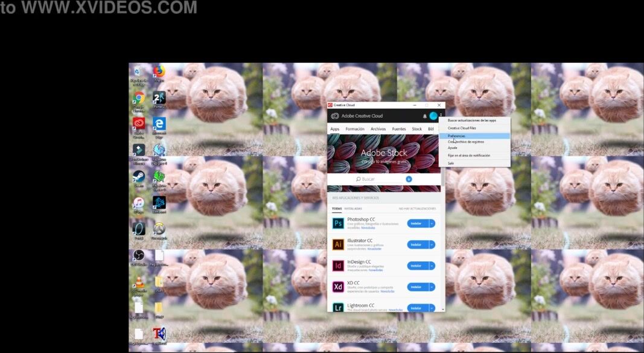Open the blue account profile avatar
This screenshot has height=353, width=644.
click(433, 116)
